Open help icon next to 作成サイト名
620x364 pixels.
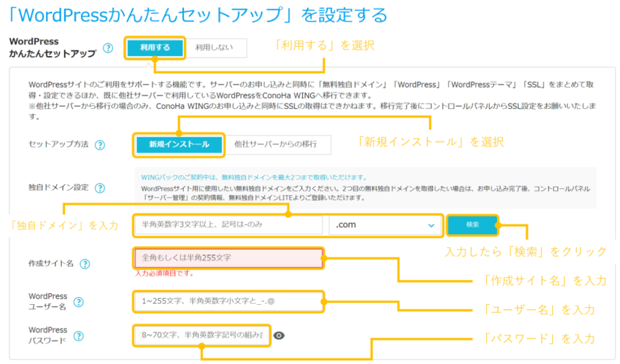[x=85, y=264]
